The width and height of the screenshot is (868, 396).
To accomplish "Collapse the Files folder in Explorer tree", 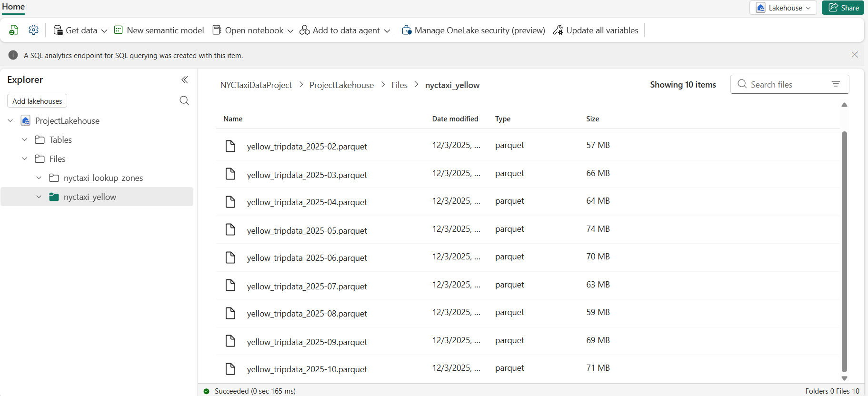I will tap(25, 158).
